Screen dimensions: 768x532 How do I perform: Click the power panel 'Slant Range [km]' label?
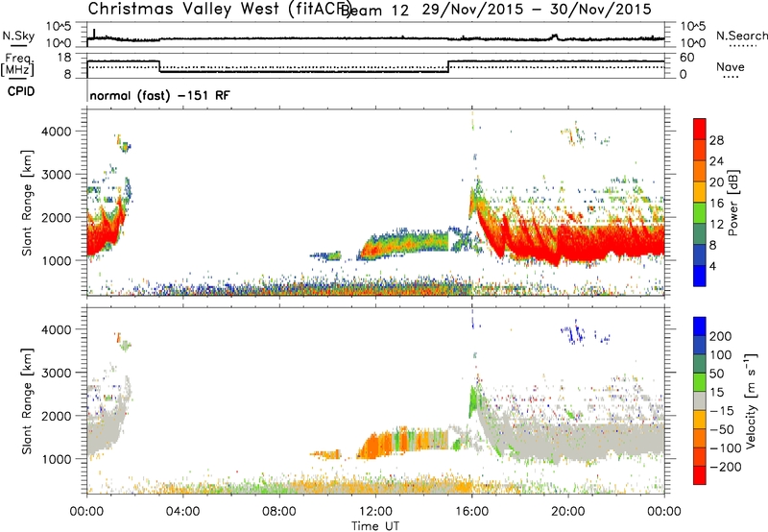click(27, 203)
